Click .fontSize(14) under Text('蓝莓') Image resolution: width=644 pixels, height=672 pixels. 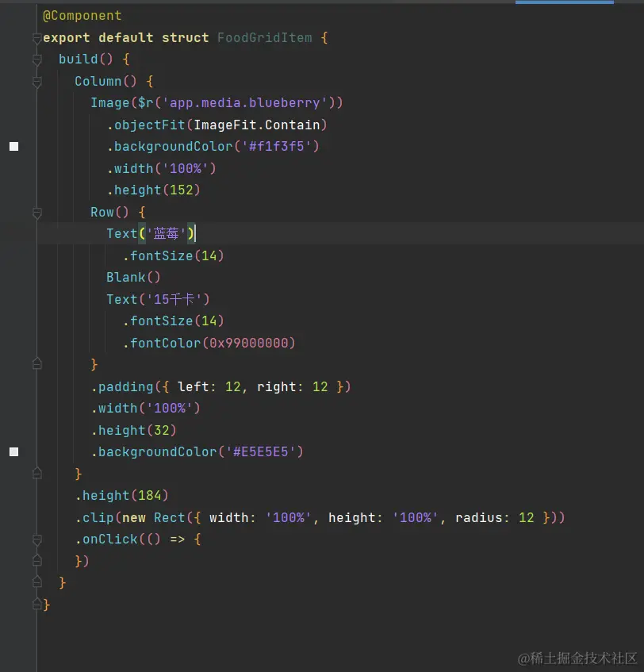(x=174, y=255)
